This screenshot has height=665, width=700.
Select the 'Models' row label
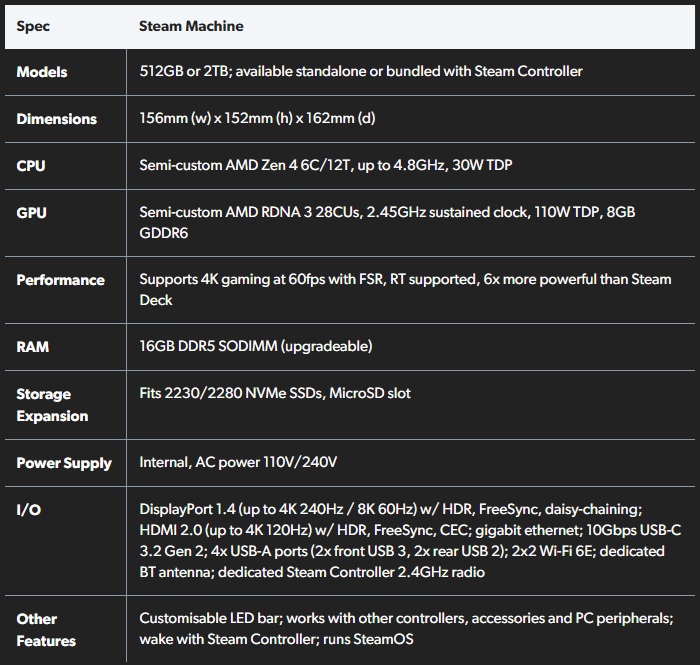coord(42,72)
